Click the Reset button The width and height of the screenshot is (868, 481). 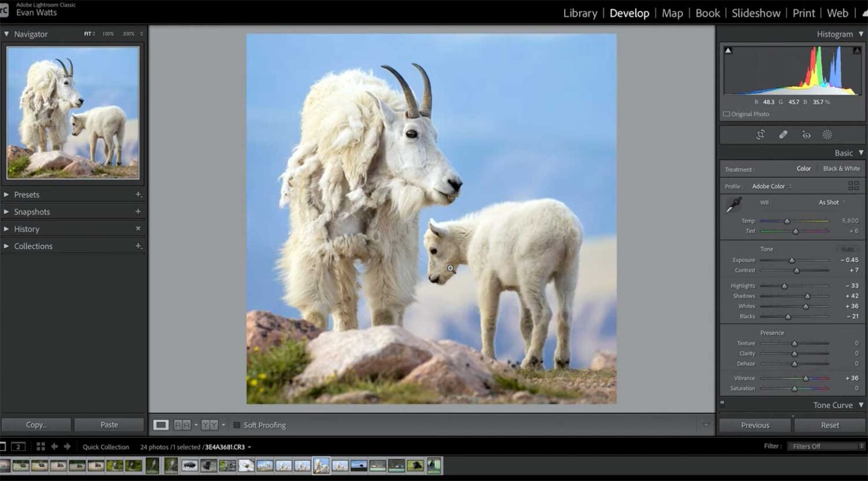click(829, 425)
